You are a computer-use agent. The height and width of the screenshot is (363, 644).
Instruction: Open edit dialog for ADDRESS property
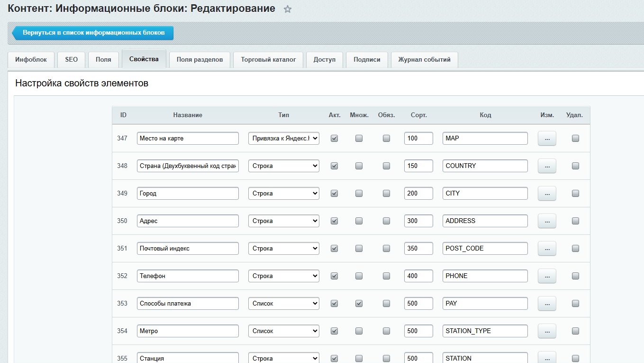coord(546,221)
